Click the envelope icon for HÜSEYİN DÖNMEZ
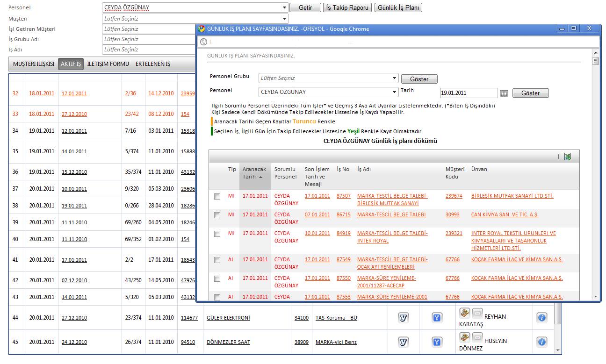The image size is (606, 364). tap(477, 337)
